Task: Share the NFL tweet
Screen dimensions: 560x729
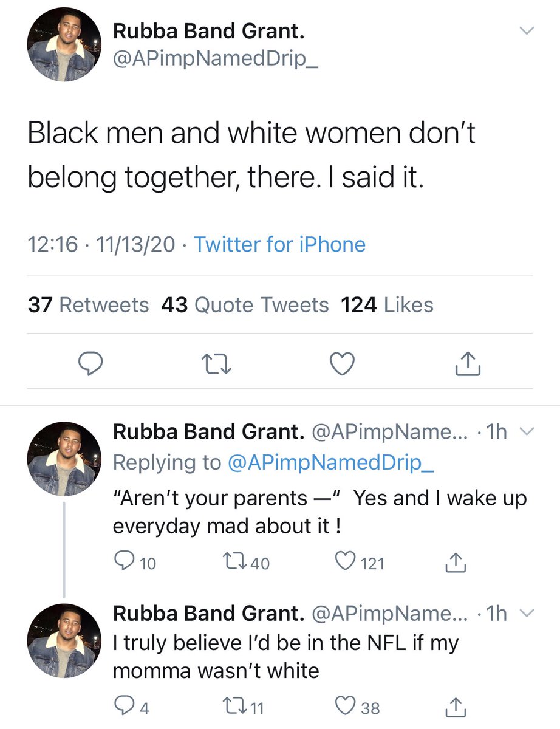Action: point(456,706)
